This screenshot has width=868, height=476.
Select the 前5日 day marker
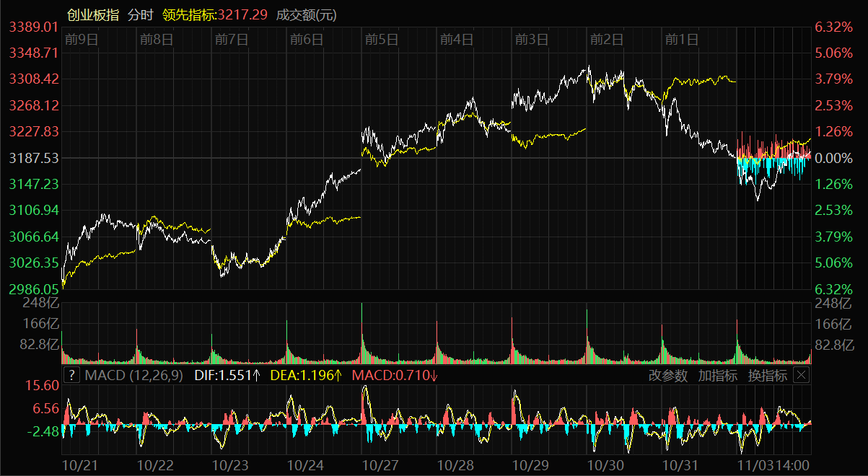381,40
